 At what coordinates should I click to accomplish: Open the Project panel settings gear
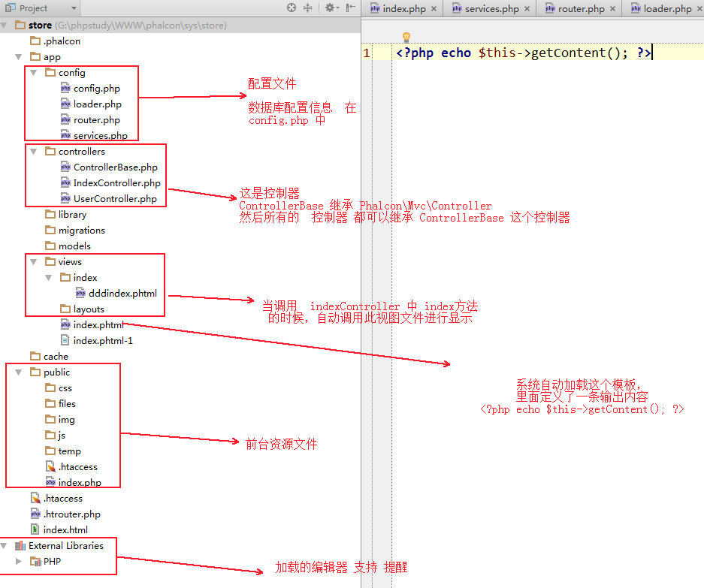[329, 8]
